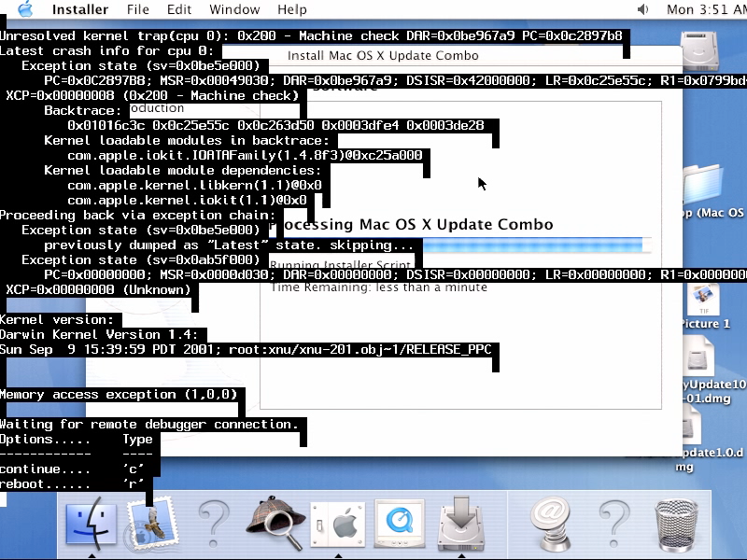Click the 'Sun Sep 9 15:39:59 PDT 2001' build line

click(x=246, y=349)
